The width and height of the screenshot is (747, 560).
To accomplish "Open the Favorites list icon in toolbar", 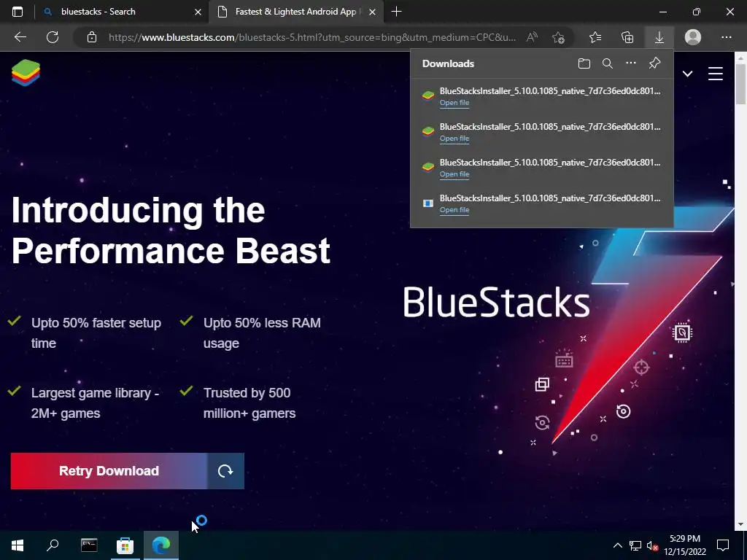I will [x=595, y=37].
